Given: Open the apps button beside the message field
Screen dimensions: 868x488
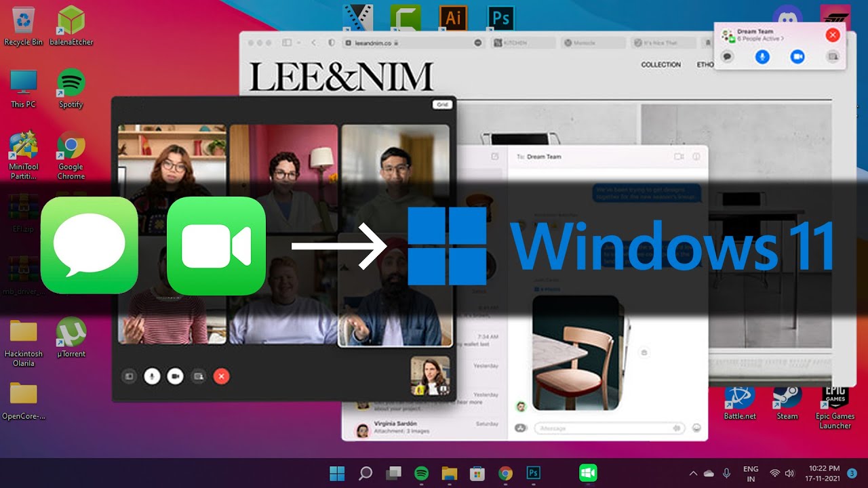Looking at the screenshot, I should tap(521, 428).
